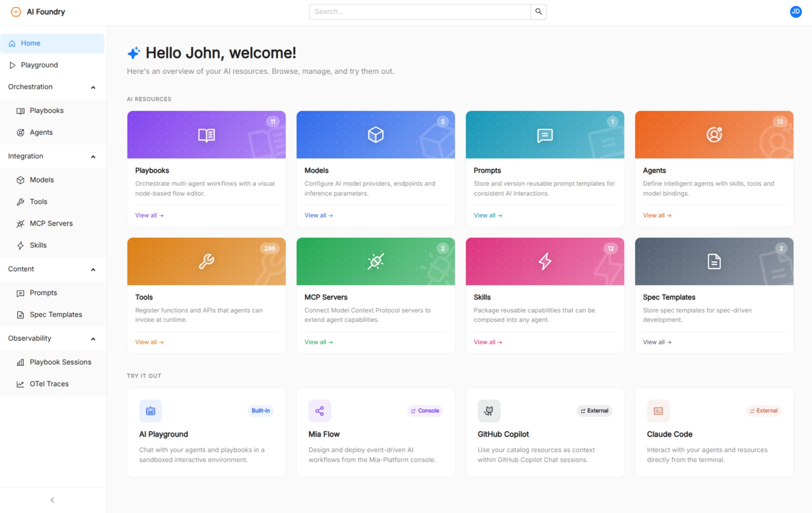Image resolution: width=812 pixels, height=513 pixels.
Task: Click View all on Skills card
Action: (488, 342)
